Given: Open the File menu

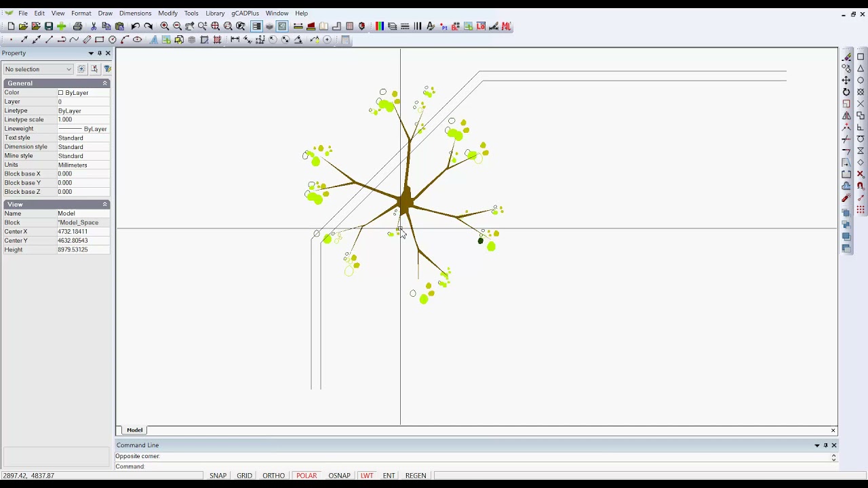Looking at the screenshot, I should tap(23, 14).
